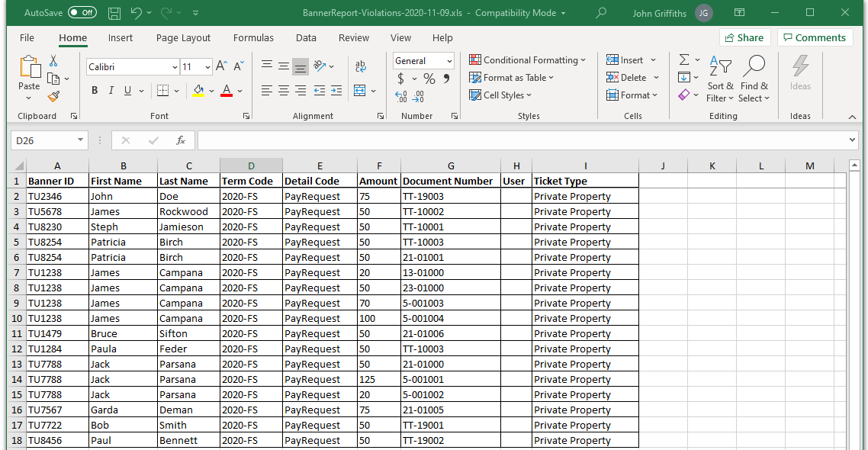The image size is (868, 450).
Task: Open the Conditional Formatting dropdown
Action: [527, 59]
